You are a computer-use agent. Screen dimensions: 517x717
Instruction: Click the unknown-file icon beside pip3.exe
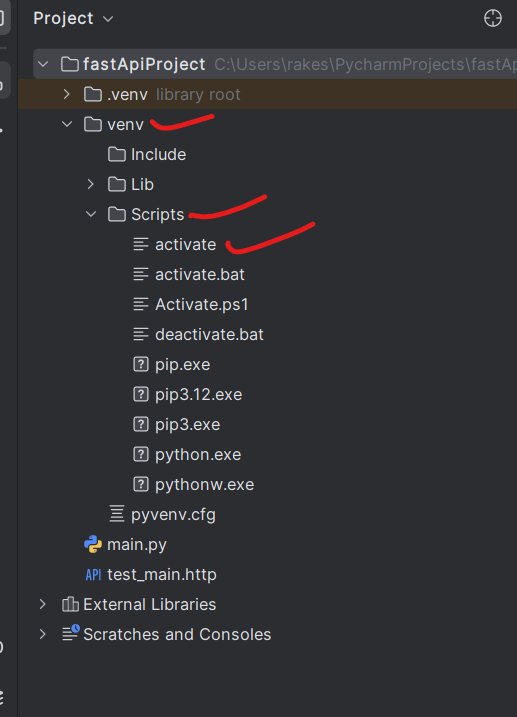141,424
